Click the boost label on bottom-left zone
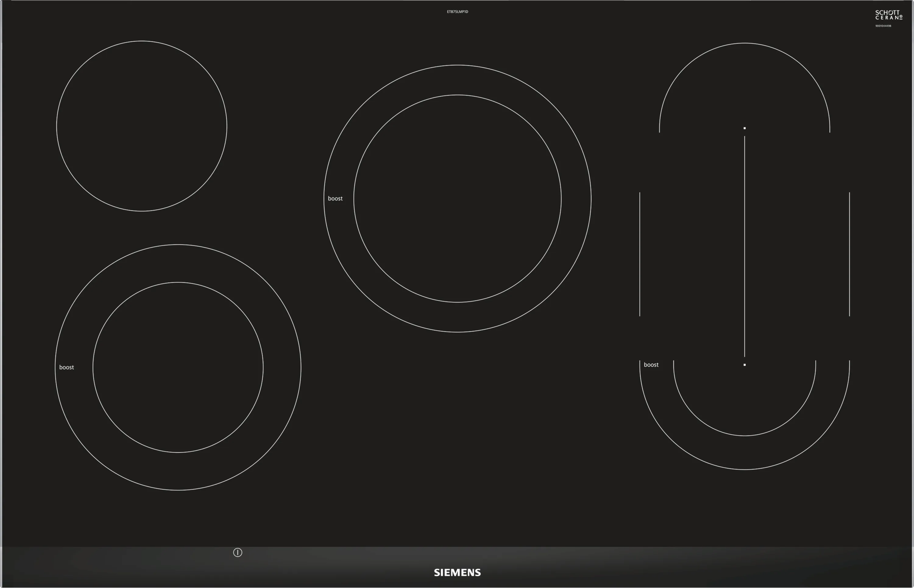The image size is (914, 588). coord(66,367)
